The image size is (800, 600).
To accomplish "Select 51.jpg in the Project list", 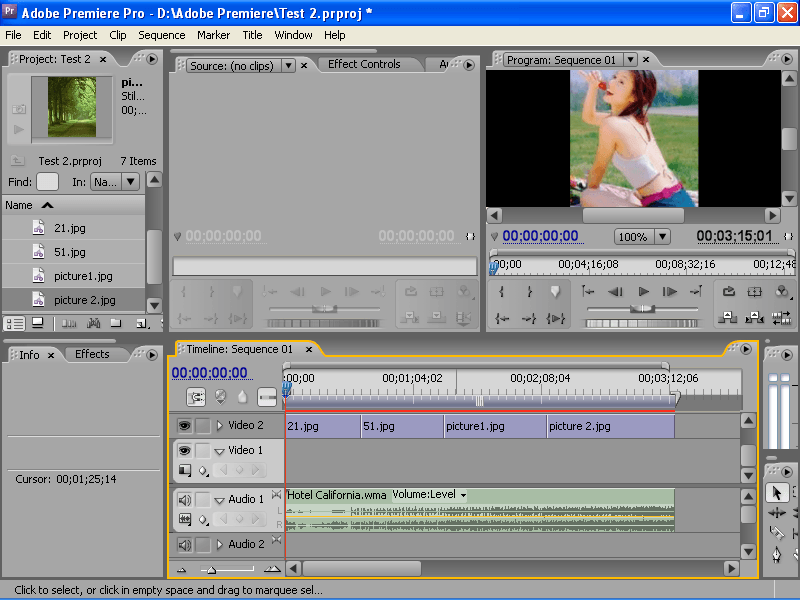I will click(70, 252).
